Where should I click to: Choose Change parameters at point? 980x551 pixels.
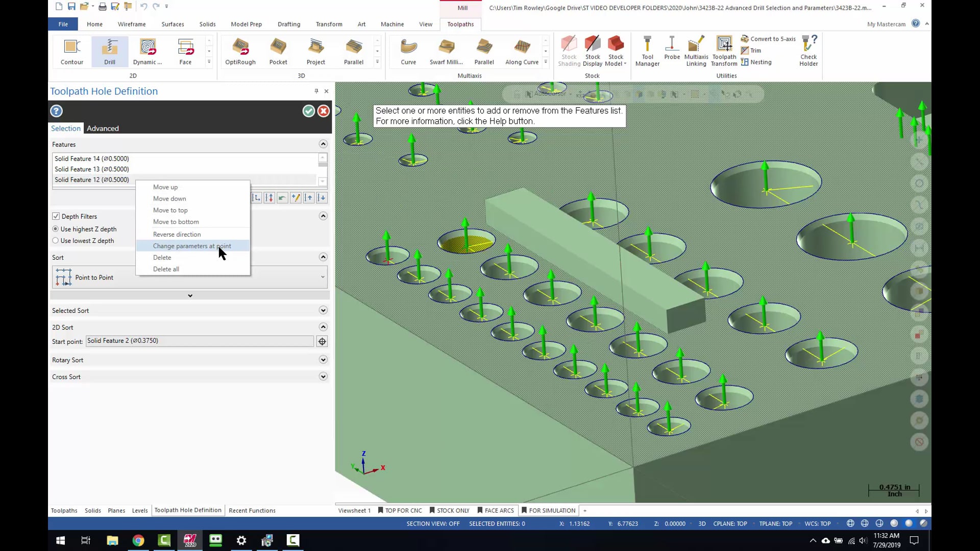193,246
